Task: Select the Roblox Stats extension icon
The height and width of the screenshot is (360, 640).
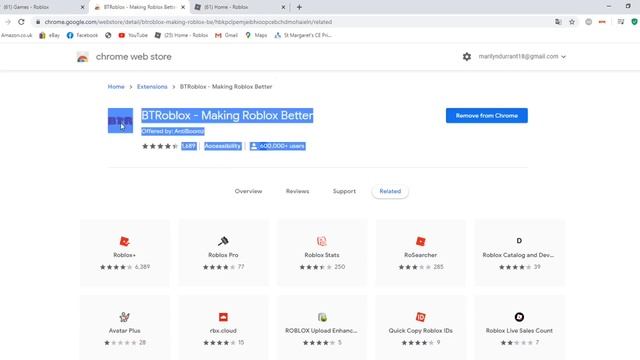Action: click(x=322, y=241)
